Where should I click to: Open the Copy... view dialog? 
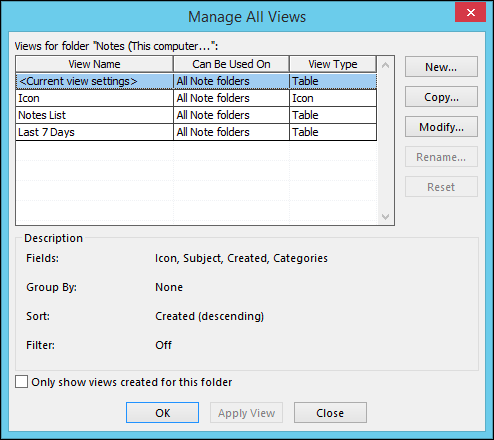(x=441, y=97)
